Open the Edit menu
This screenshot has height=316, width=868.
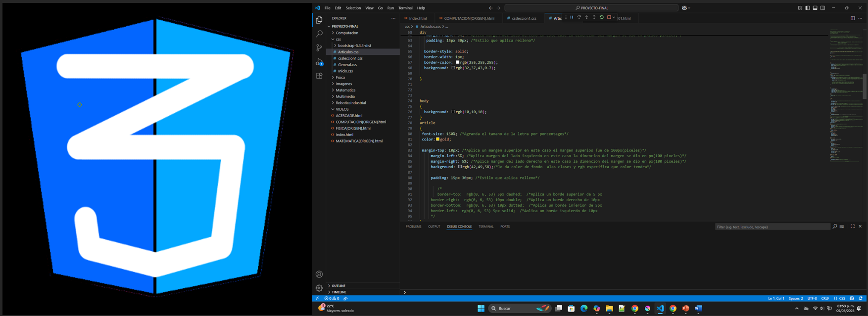pyautogui.click(x=338, y=8)
